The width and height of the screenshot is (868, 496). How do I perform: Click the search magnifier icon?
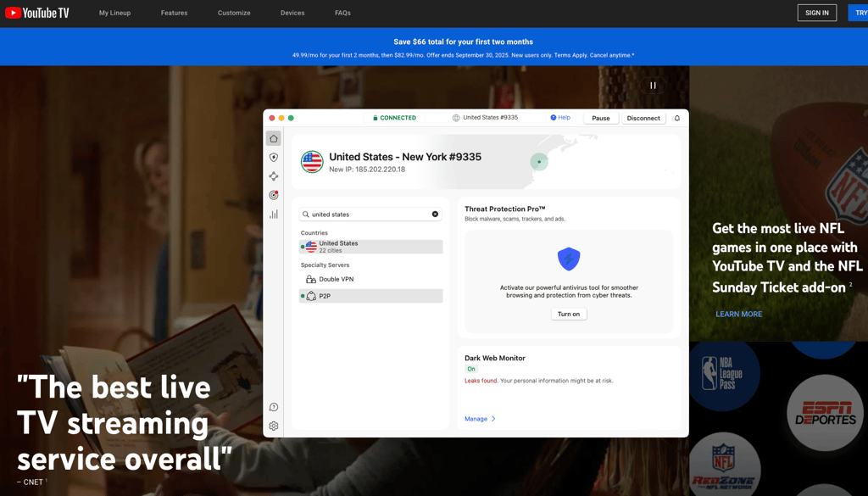(x=305, y=215)
